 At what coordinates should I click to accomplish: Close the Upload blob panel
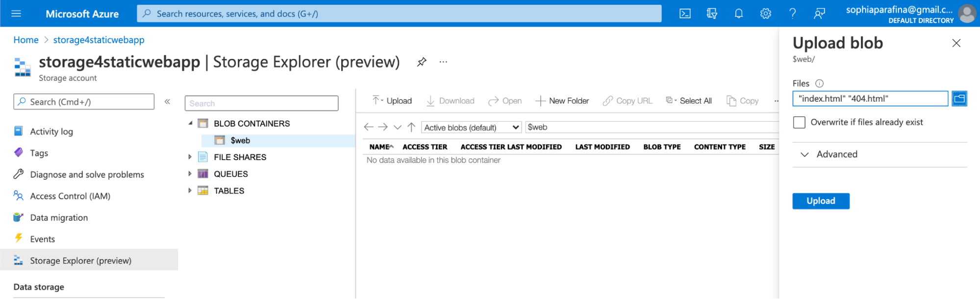[x=956, y=43]
